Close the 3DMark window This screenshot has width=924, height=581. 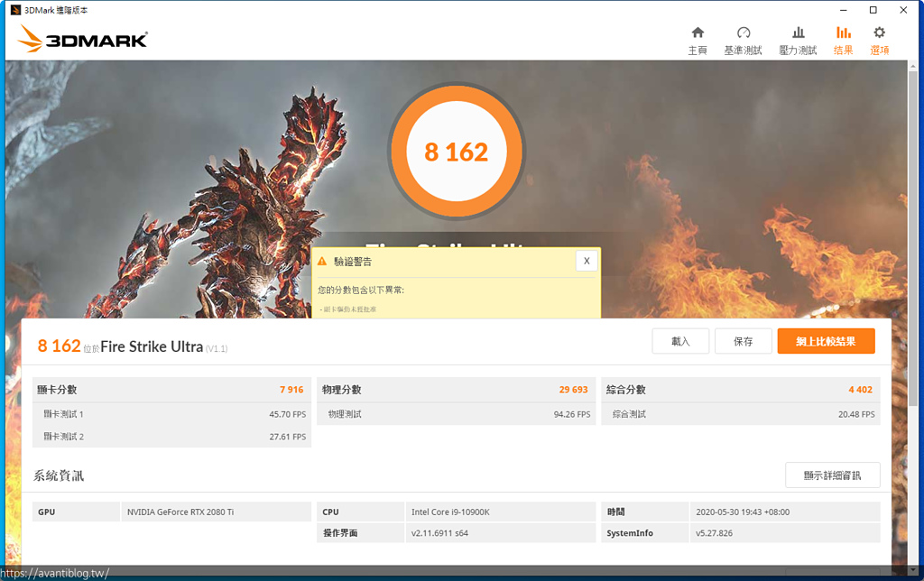click(x=903, y=10)
